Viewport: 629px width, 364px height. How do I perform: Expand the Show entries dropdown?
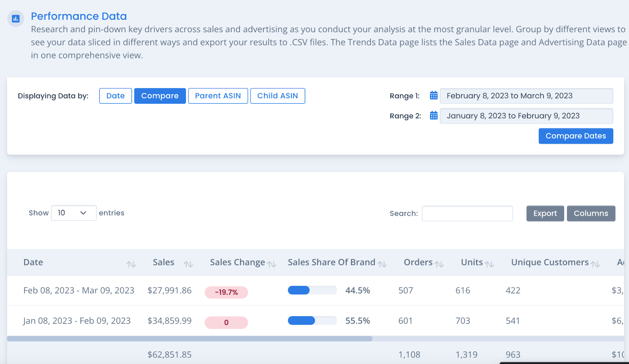pos(74,213)
